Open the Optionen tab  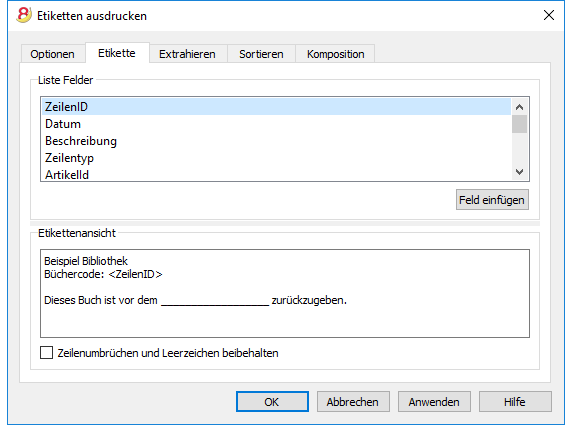click(53, 54)
